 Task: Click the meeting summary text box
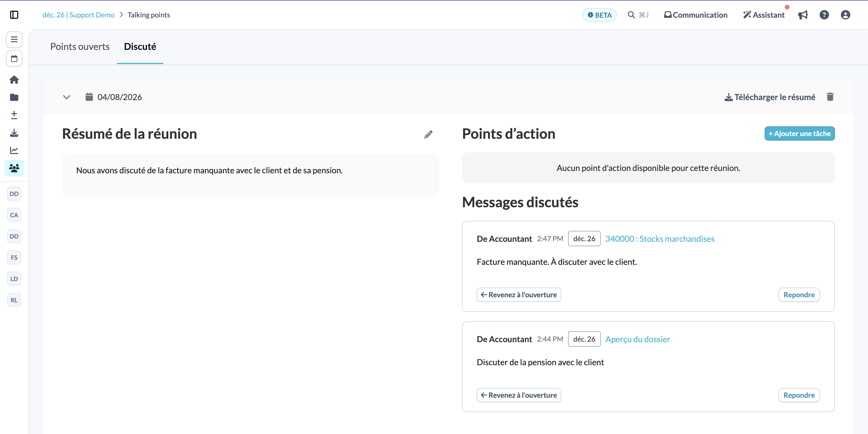tap(250, 175)
